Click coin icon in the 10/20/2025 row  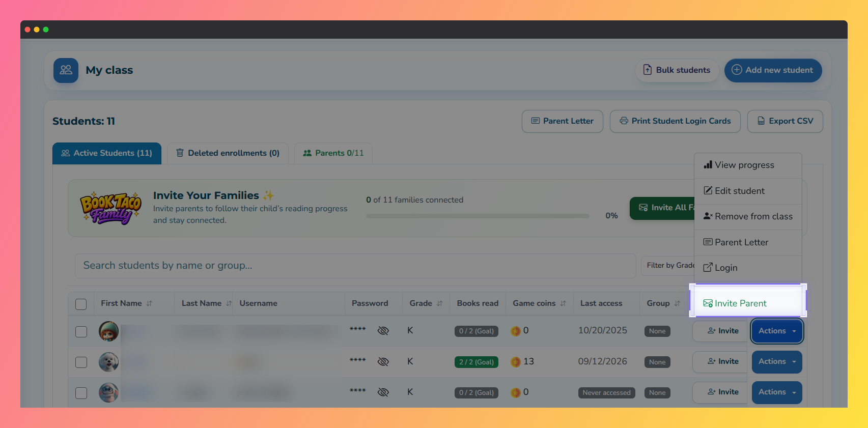[x=516, y=331]
